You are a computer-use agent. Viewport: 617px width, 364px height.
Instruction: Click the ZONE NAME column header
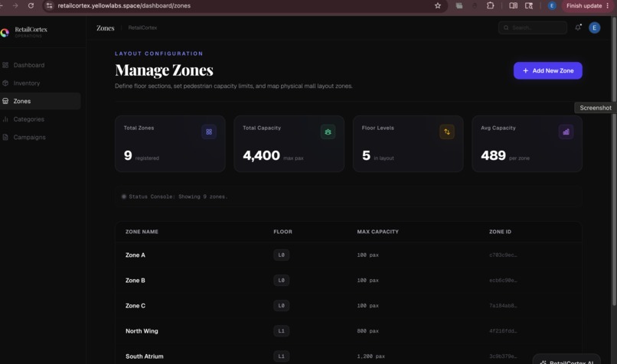tap(142, 232)
